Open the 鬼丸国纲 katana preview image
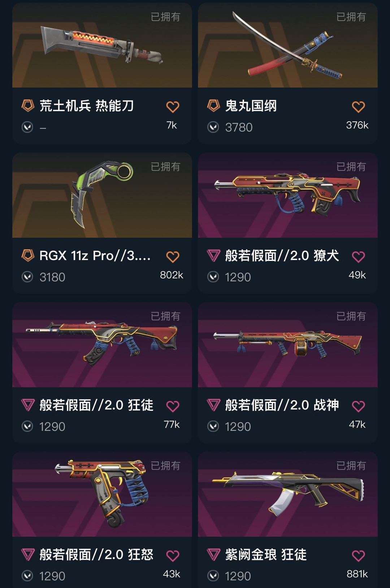This screenshot has width=390, height=588. tap(288, 45)
